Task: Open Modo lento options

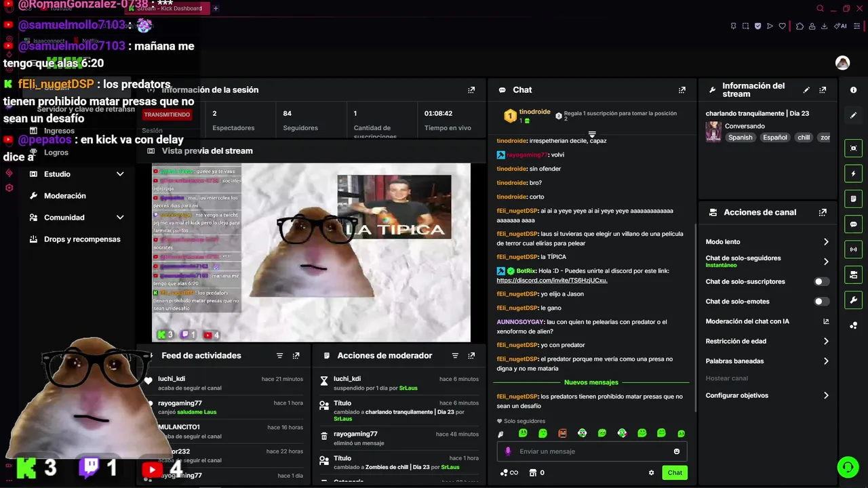Action: tap(767, 242)
